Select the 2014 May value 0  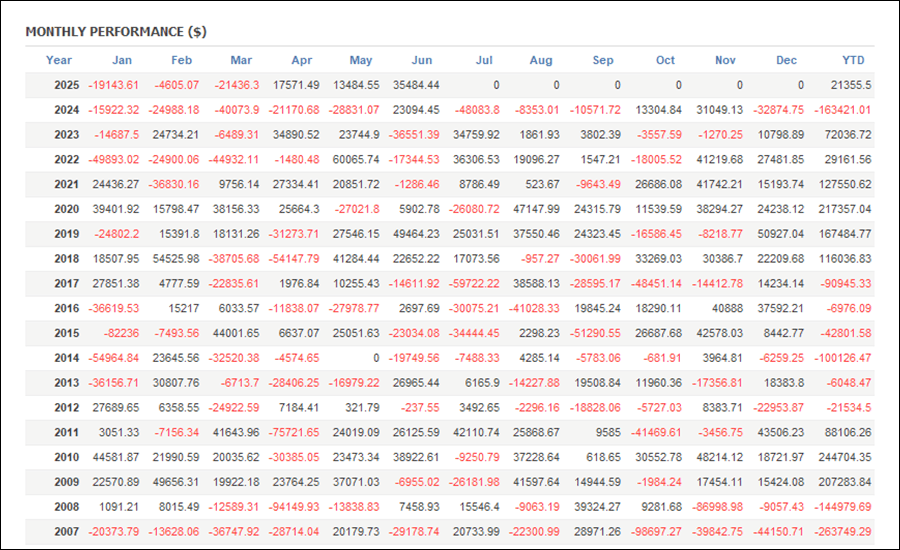[x=376, y=358]
